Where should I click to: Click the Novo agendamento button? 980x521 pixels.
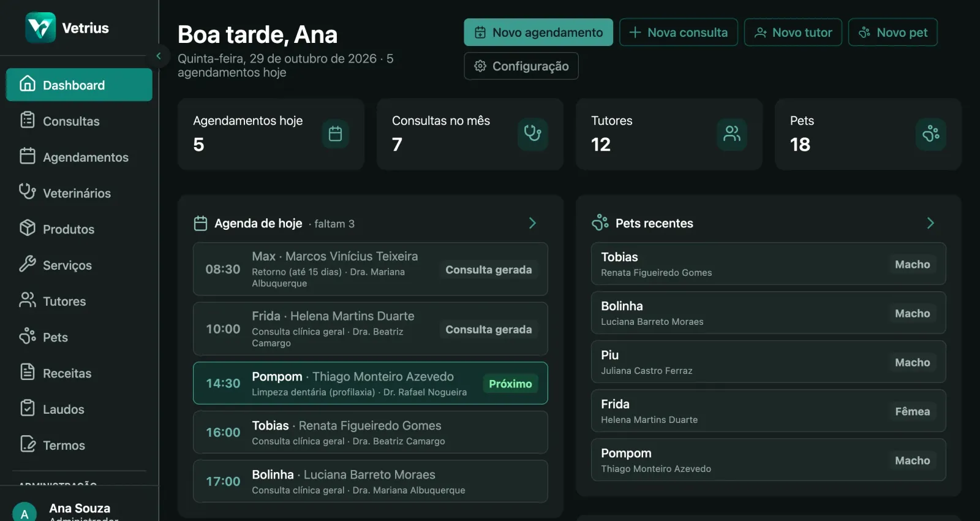[538, 32]
